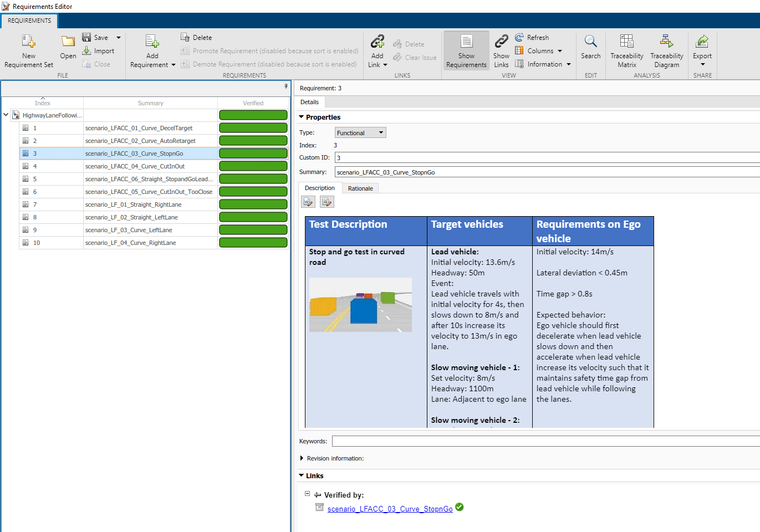Open the scenario_LFACC_03_Curve_StopnGo verification link
The width and height of the screenshot is (760, 532).
(390, 509)
